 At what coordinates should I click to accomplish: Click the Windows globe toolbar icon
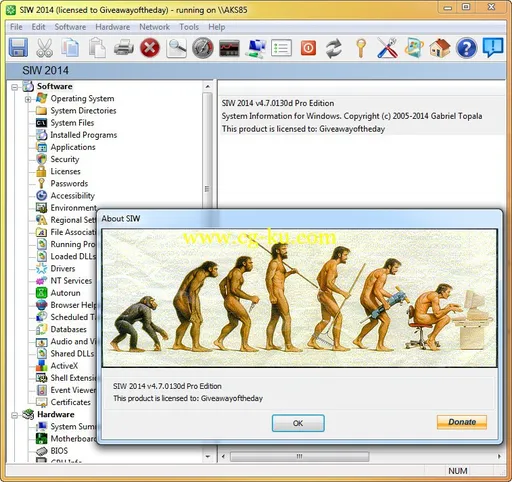(x=414, y=48)
